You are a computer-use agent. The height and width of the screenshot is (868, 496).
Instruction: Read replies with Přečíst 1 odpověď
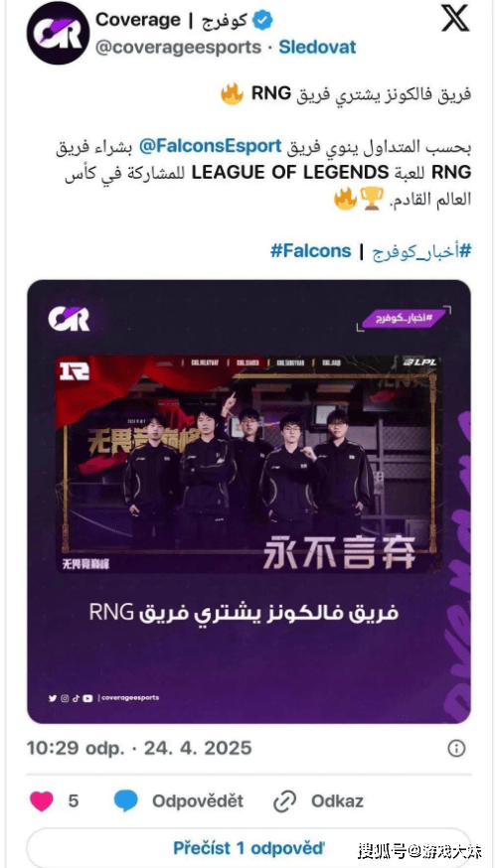(x=248, y=847)
